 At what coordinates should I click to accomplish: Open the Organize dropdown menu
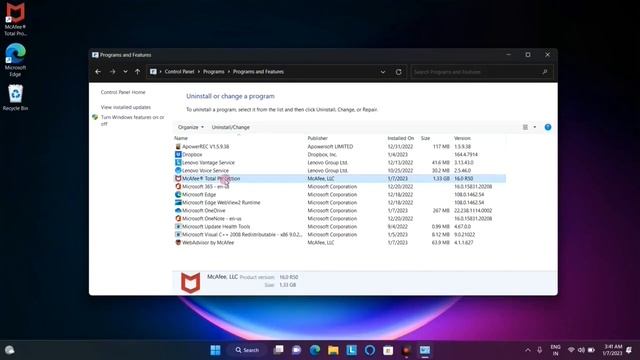[191, 127]
